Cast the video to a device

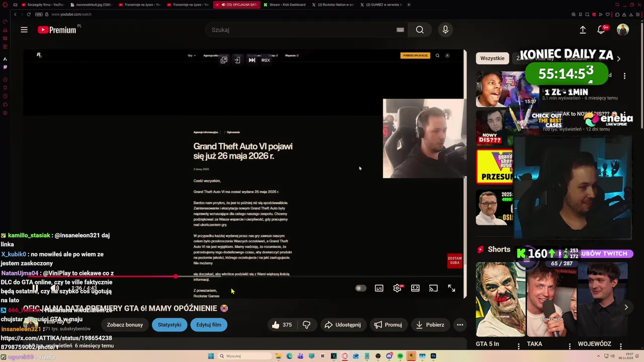pos(433,288)
